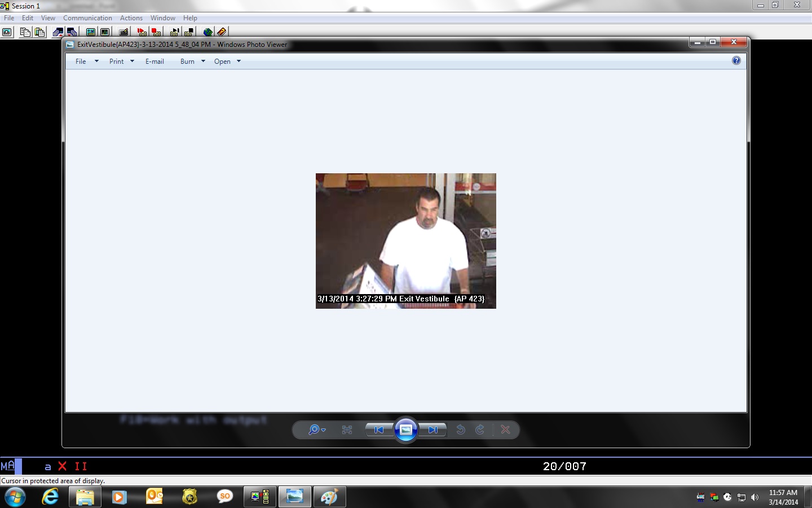Open Photo Viewer Help question mark

[736, 60]
